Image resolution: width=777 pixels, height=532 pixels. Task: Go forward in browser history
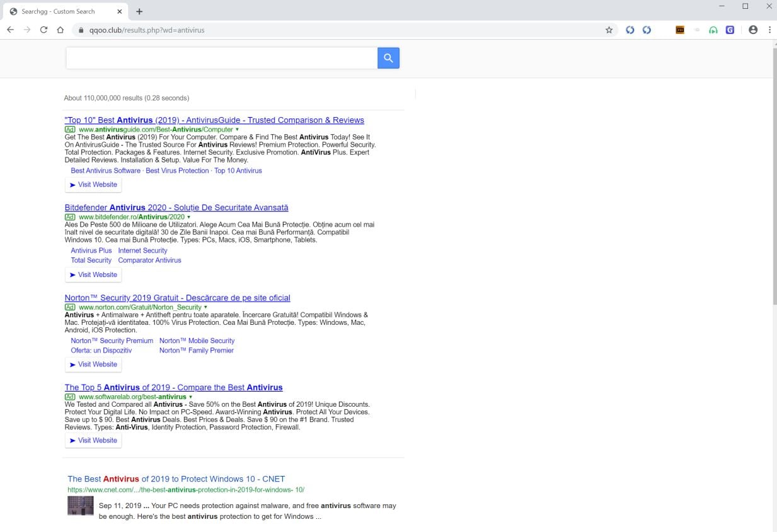pos(27,30)
